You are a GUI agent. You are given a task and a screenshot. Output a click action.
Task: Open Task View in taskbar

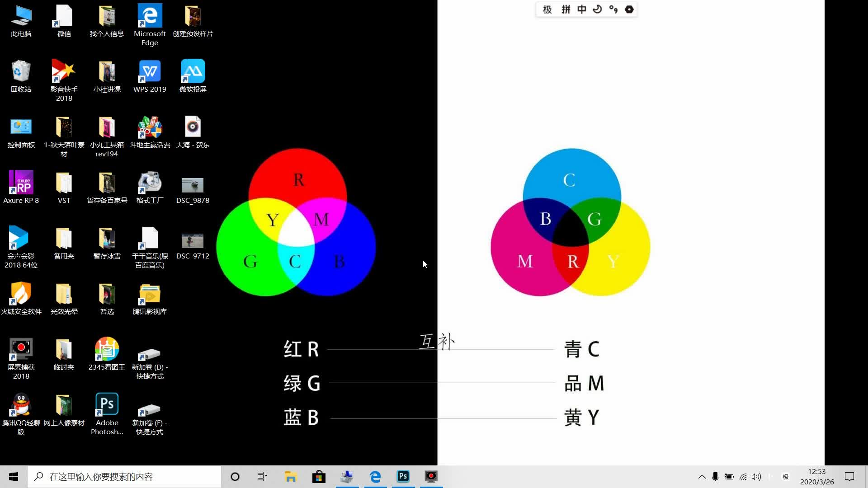coord(262,476)
